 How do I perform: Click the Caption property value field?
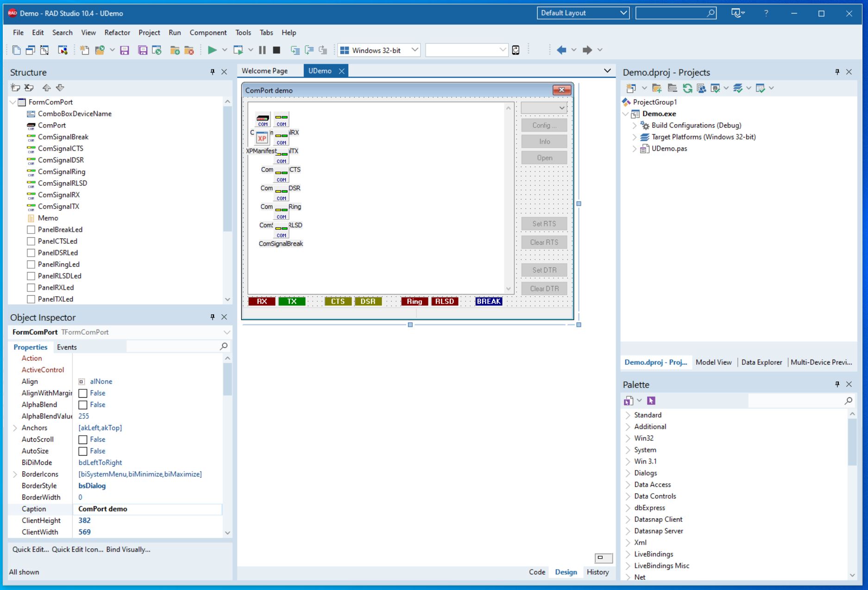coord(147,509)
